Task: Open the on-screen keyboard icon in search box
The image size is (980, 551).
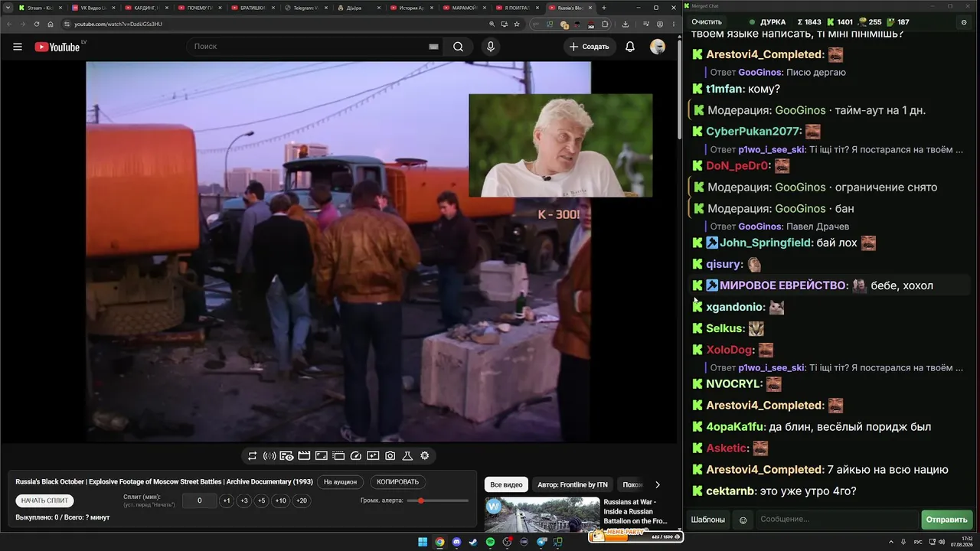Action: 433,47
